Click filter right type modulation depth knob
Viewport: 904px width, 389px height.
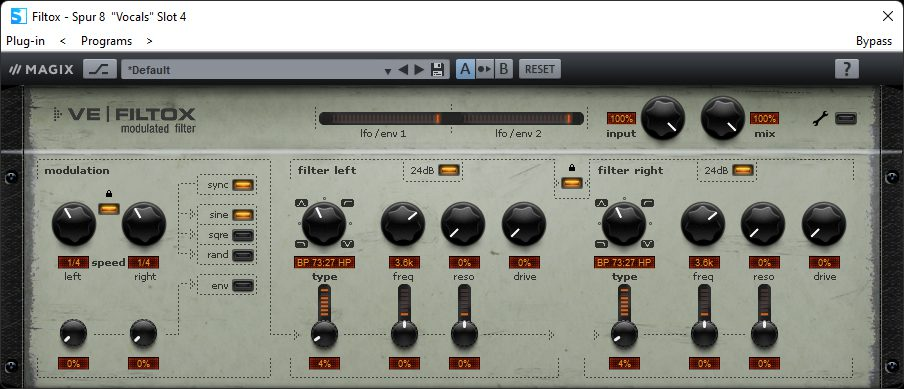(x=624, y=334)
